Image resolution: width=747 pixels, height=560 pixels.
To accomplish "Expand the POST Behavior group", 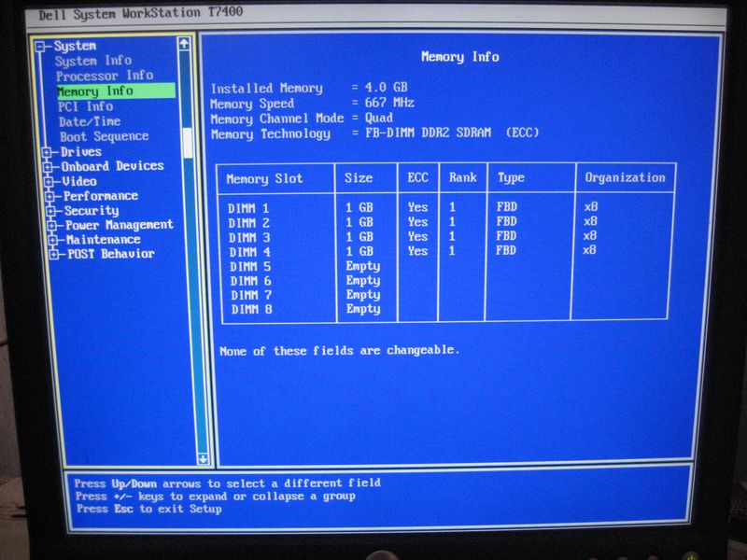I will [54, 255].
